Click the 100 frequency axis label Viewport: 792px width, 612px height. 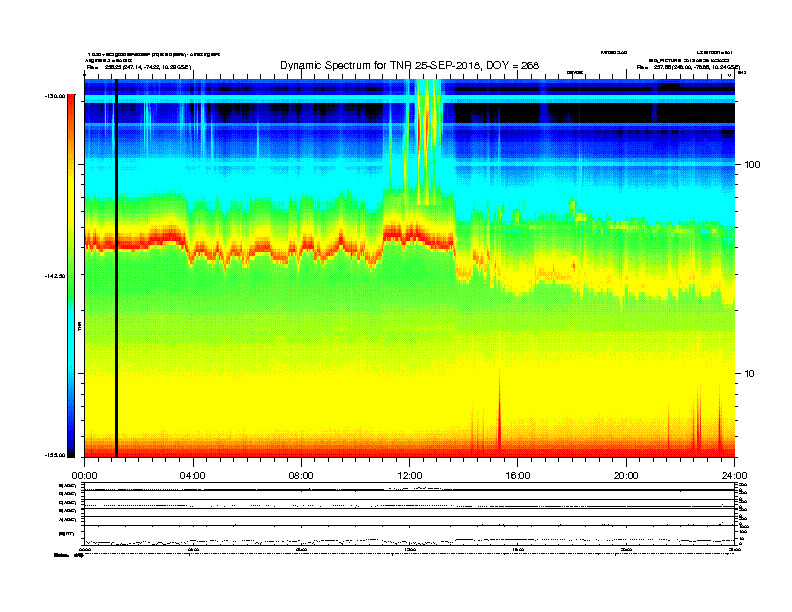pyautogui.click(x=752, y=165)
